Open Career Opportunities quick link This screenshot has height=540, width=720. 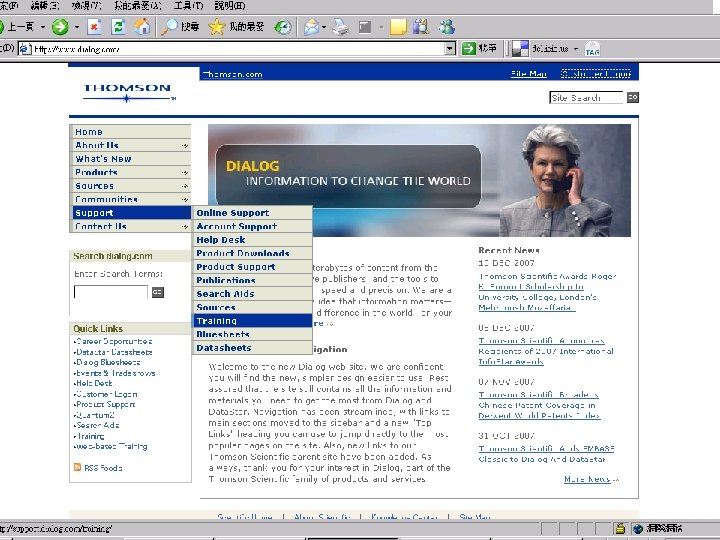click(x=113, y=341)
